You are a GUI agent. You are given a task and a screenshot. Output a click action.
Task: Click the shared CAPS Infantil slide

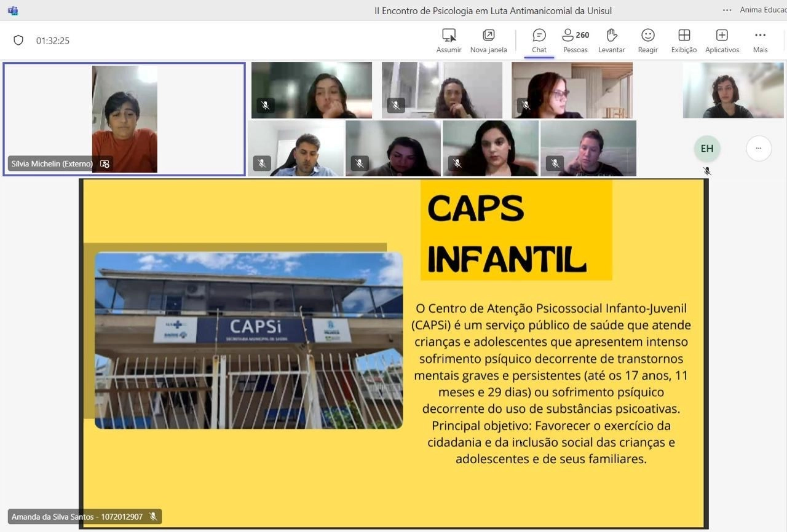393,353
